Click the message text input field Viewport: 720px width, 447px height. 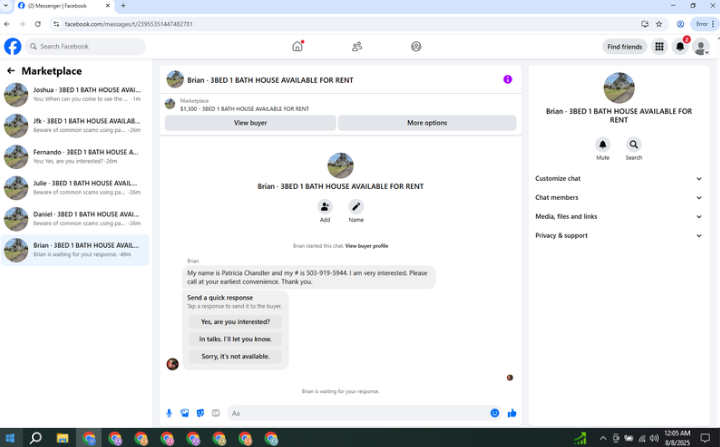pyautogui.click(x=358, y=413)
